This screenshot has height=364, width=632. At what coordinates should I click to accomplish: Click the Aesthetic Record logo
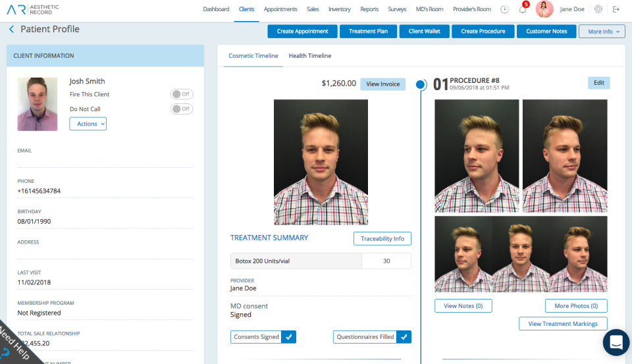[x=33, y=9]
